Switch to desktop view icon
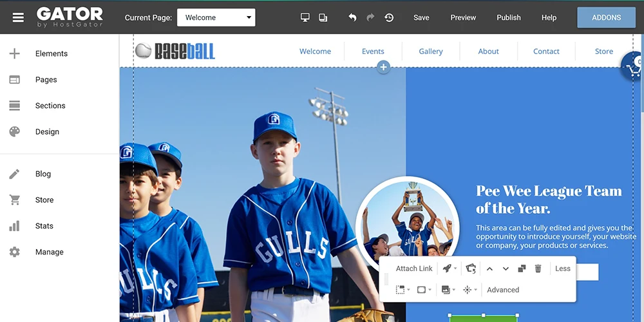The image size is (644, 322). point(305,17)
